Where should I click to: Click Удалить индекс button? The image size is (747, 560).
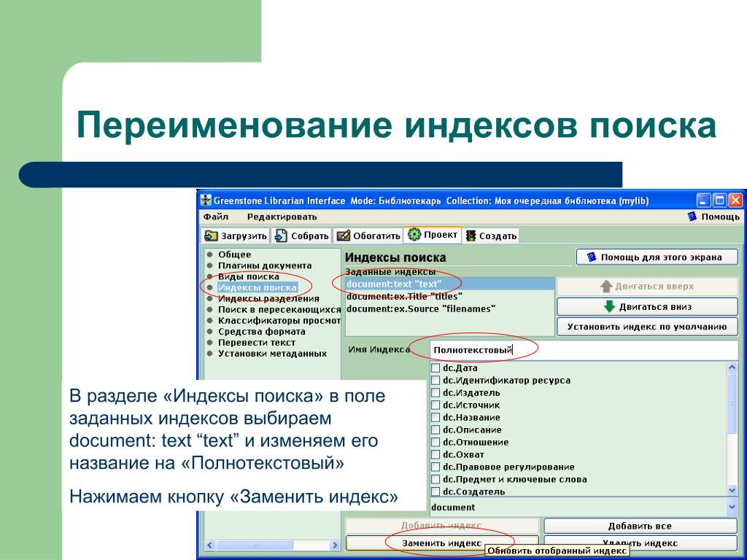[640, 542]
